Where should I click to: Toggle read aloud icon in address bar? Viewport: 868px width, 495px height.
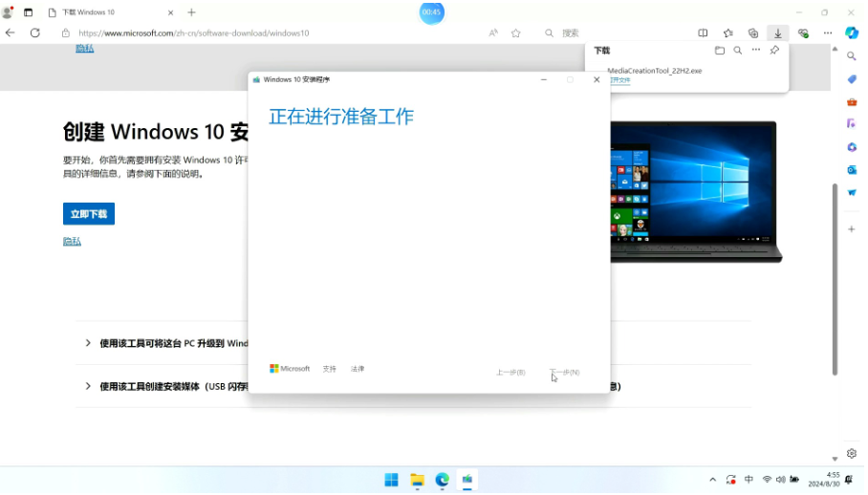[x=493, y=33]
